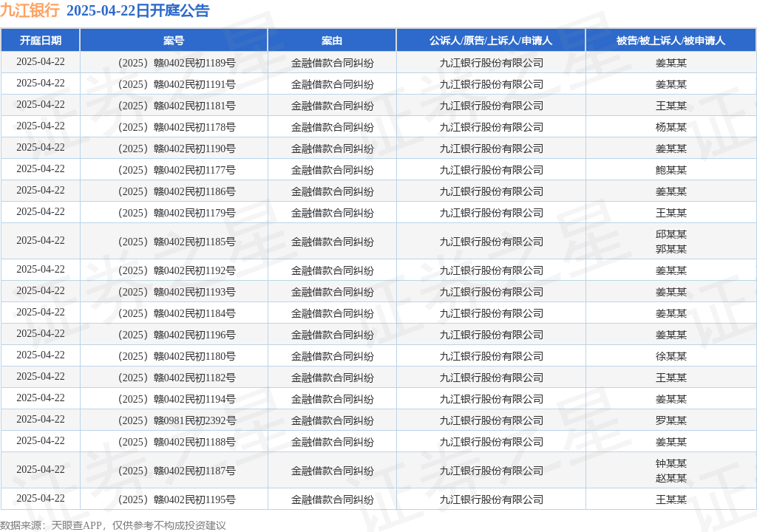Click defendant name 鲍某某
The height and width of the screenshot is (532, 757).
pos(671,170)
